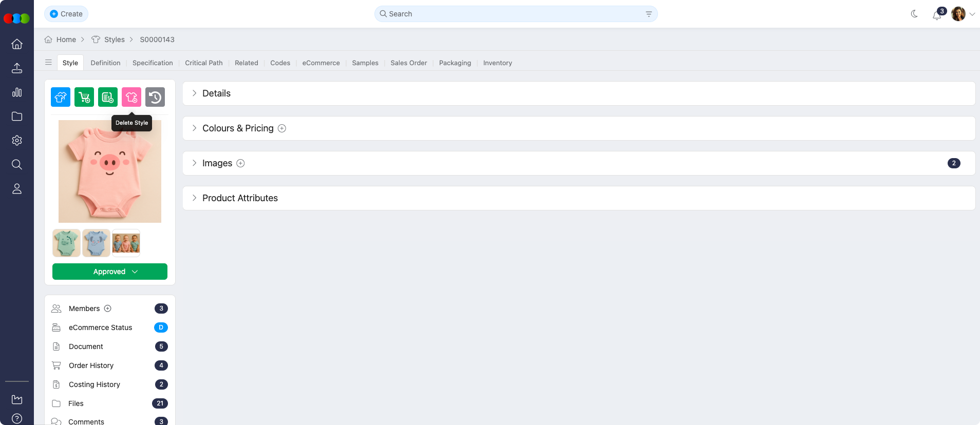980x425 pixels.
Task: Expand the Product Attributes section
Action: click(240, 198)
